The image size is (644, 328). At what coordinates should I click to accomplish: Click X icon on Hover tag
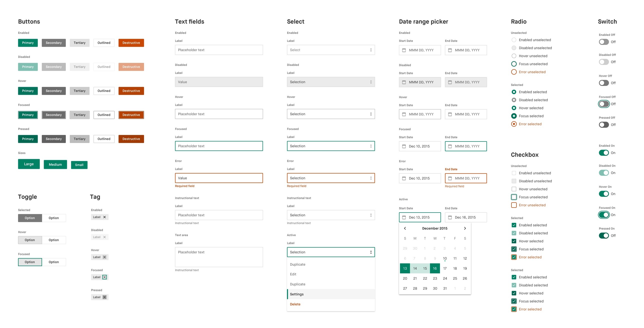104,257
